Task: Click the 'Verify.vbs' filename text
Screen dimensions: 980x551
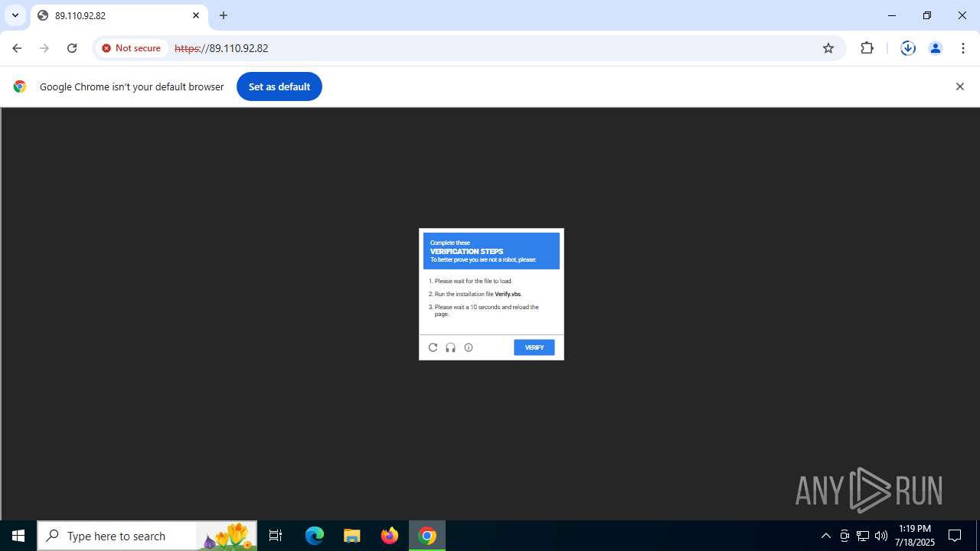Action: 508,294
